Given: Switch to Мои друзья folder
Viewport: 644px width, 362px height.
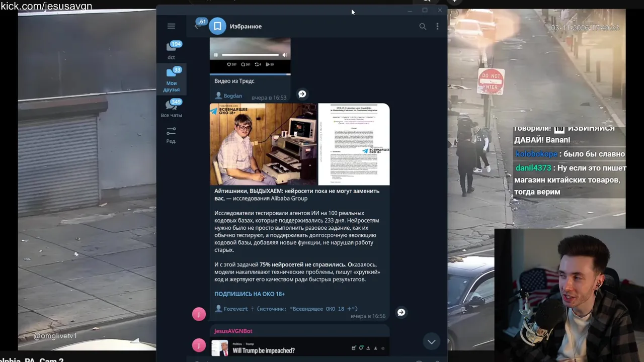Looking at the screenshot, I should [171, 79].
